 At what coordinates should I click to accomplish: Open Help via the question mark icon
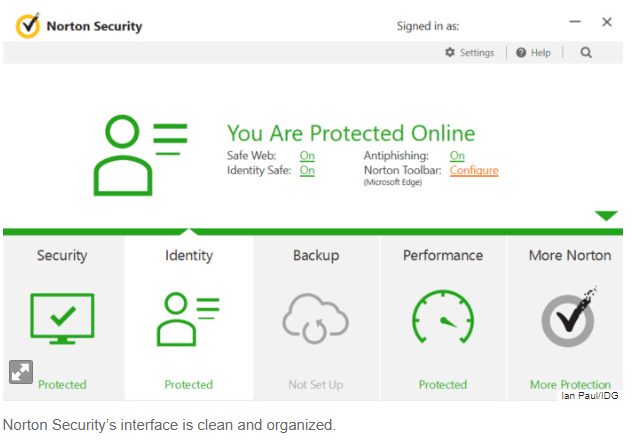(521, 52)
